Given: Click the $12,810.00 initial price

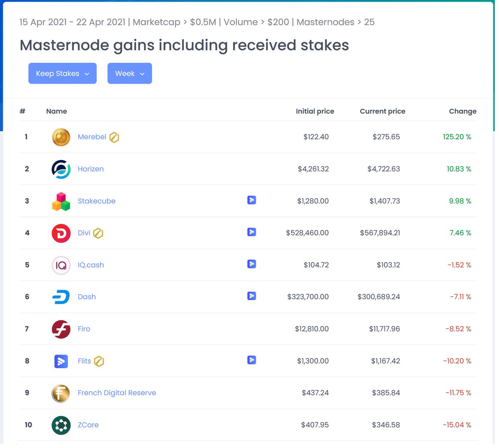Looking at the screenshot, I should (x=312, y=329).
